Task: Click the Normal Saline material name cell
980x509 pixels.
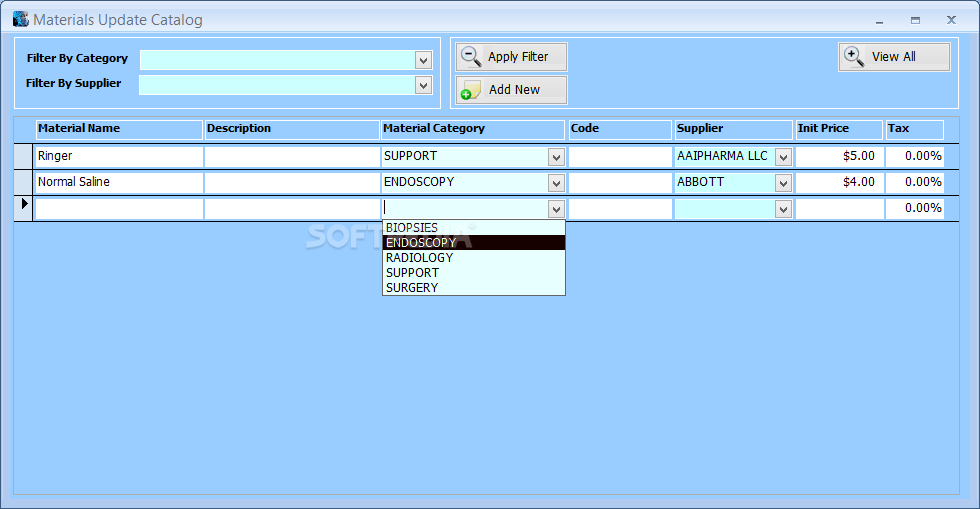Action: 119,183
